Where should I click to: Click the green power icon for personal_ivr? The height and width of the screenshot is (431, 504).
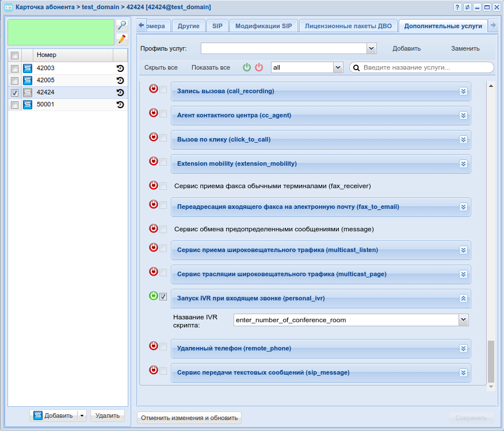pyautogui.click(x=154, y=296)
